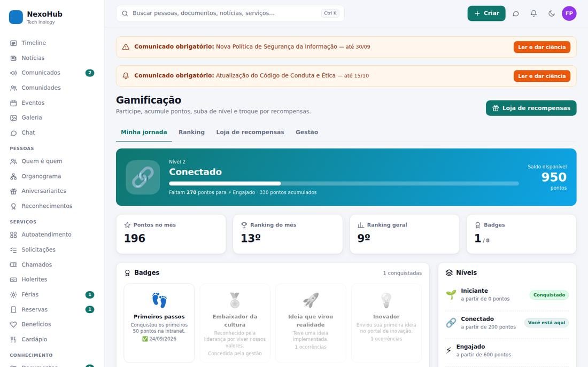Click the Engajado level row
The height and width of the screenshot is (367, 588).
point(507,351)
